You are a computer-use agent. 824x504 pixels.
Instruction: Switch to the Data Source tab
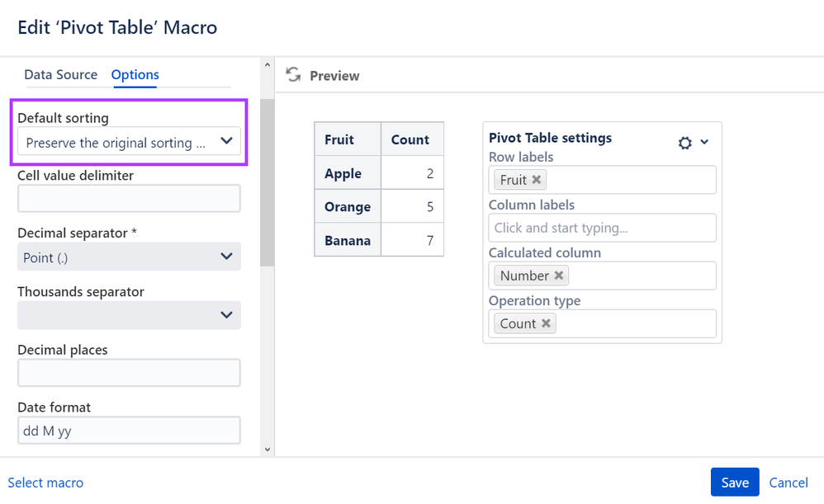tap(61, 75)
